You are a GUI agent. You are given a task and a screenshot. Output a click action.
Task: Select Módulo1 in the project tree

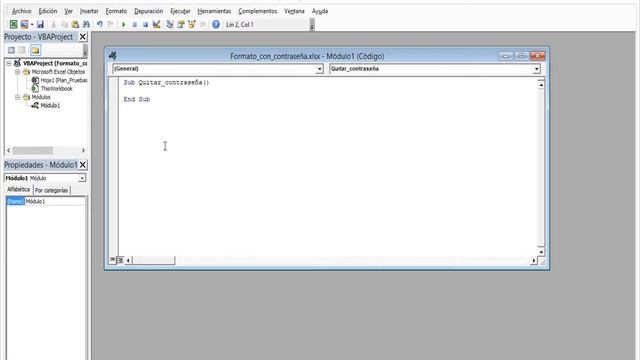pyautogui.click(x=46, y=106)
